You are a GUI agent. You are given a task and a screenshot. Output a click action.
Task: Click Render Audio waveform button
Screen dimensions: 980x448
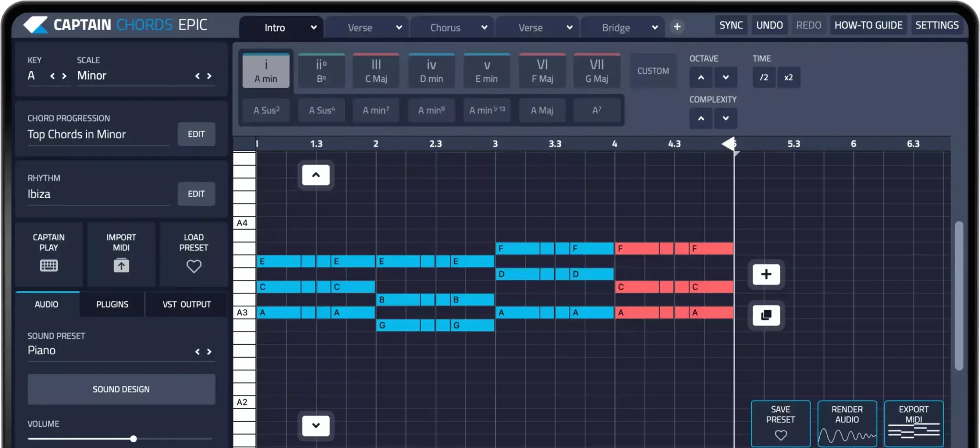point(847,423)
